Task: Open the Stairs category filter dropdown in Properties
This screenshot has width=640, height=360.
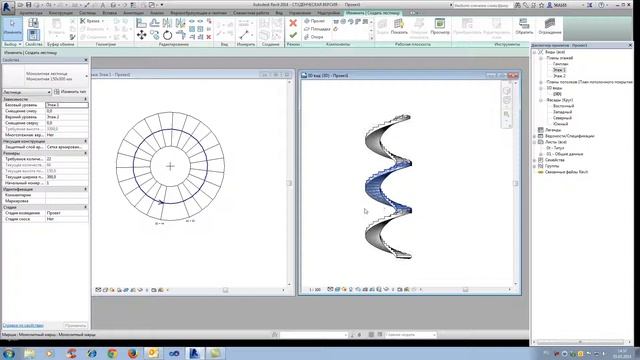Action: 27,92
